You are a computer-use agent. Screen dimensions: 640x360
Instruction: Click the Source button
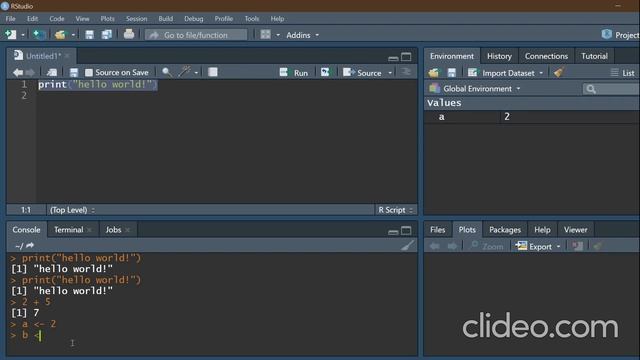362,73
